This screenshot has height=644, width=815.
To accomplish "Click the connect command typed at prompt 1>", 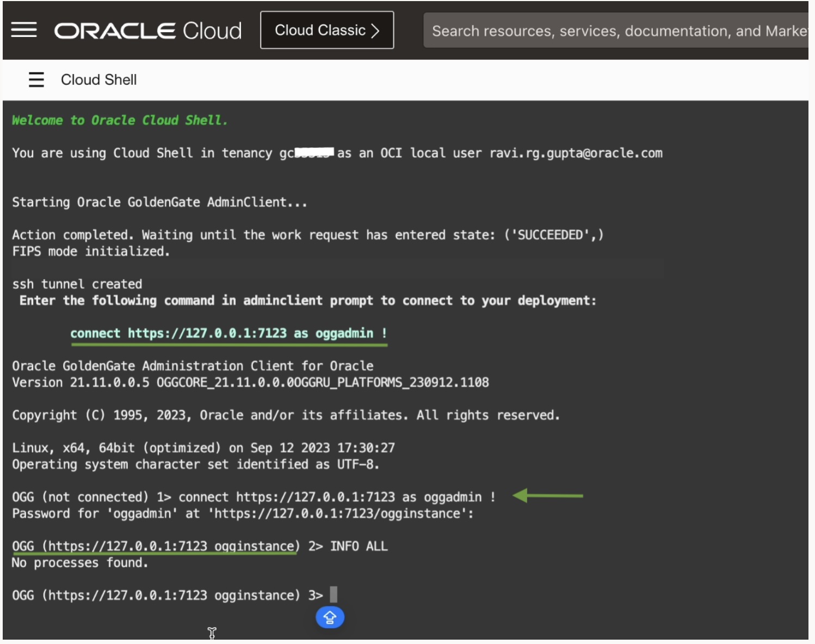I will (x=337, y=497).
